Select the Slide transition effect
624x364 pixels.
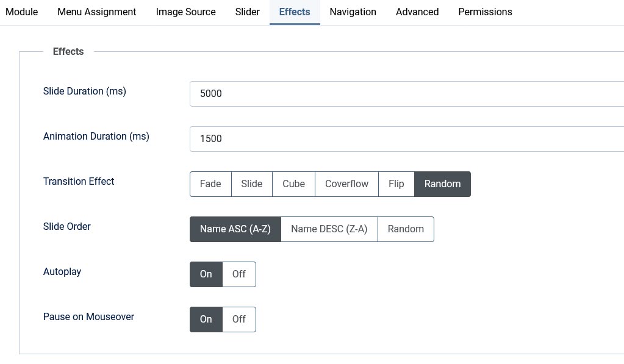coord(251,184)
